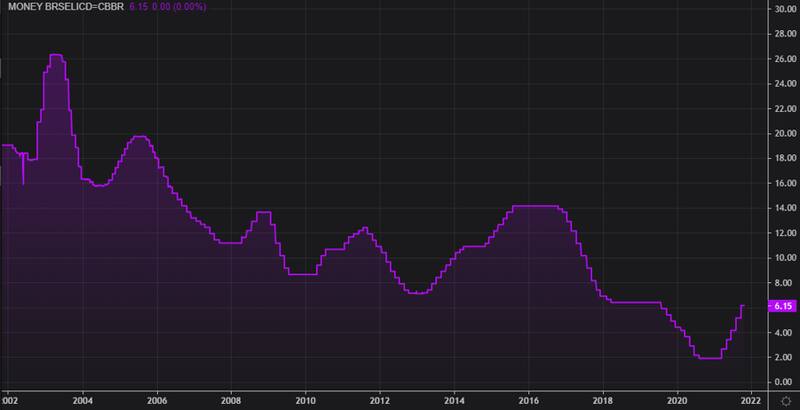Screen dimensions: 800x410
Task: Click the 2003 peak near 26 on chart line
Action: tap(56, 55)
